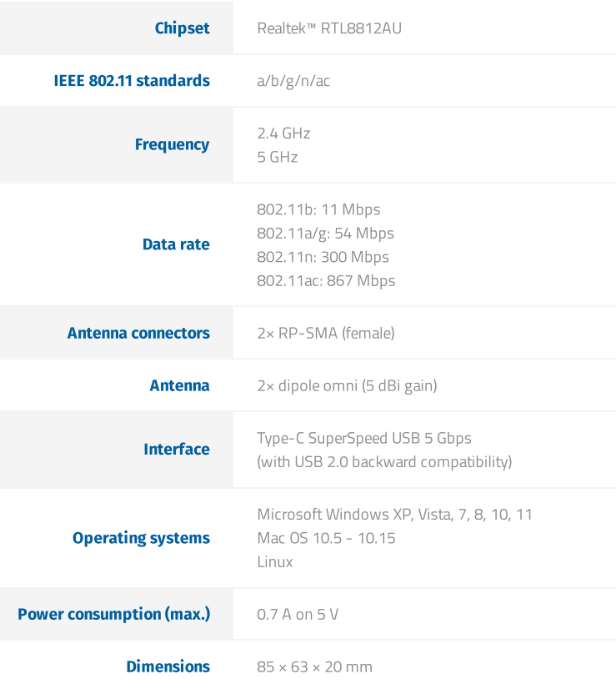616x699 pixels.
Task: Select the 2× RP-SMA (female) value
Action: [x=326, y=333]
